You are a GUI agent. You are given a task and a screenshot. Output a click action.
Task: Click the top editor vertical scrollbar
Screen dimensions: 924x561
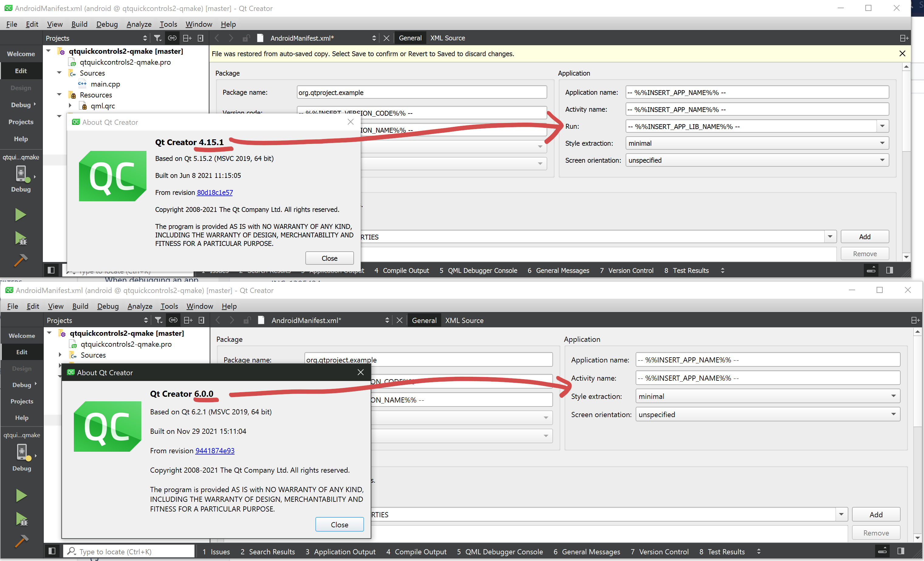click(906, 112)
